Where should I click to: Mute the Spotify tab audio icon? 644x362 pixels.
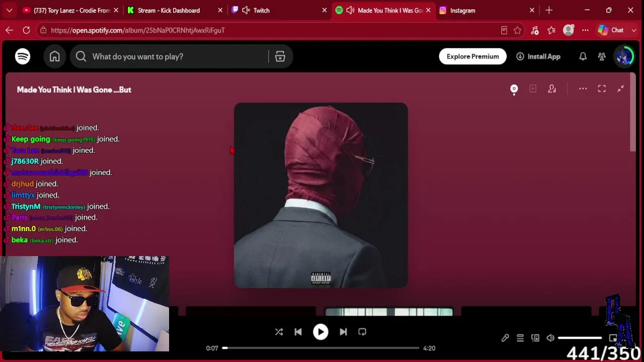point(350,10)
